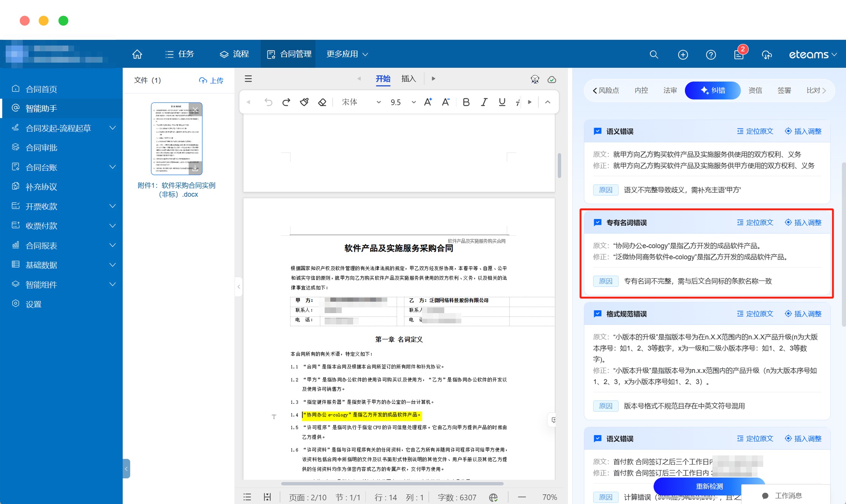846x504 pixels.
Task: Click 定位原文 in 专有名词错误 card
Action: tap(755, 222)
